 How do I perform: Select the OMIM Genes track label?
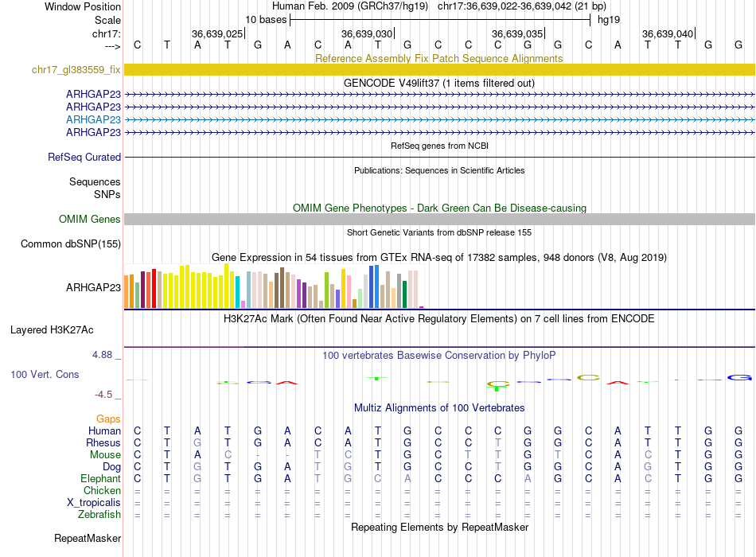point(89,220)
